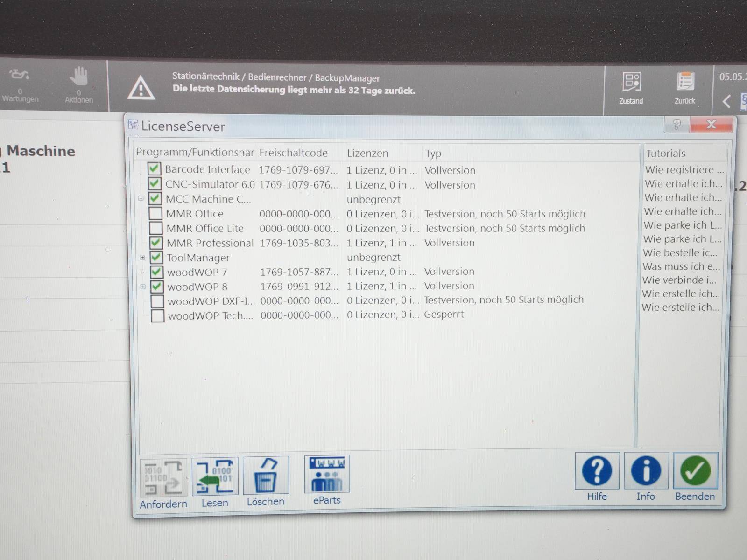This screenshot has width=747, height=560.
Task: Click the Typ column header
Action: tap(433, 153)
